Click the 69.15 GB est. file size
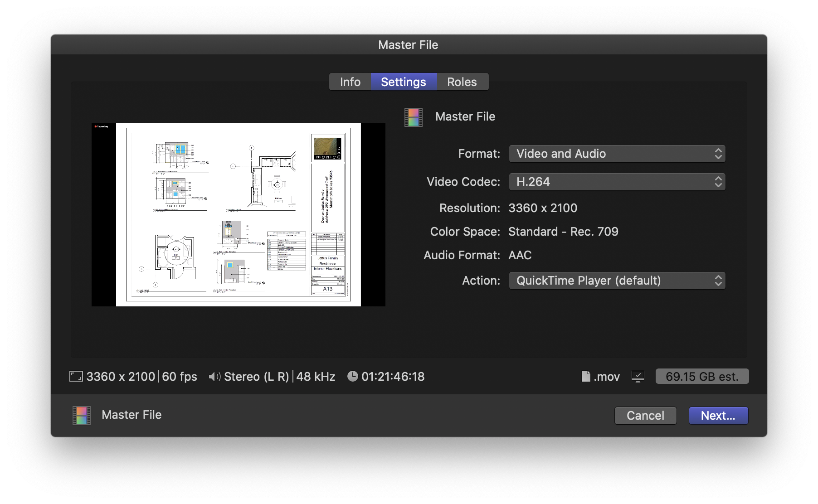 [702, 376]
